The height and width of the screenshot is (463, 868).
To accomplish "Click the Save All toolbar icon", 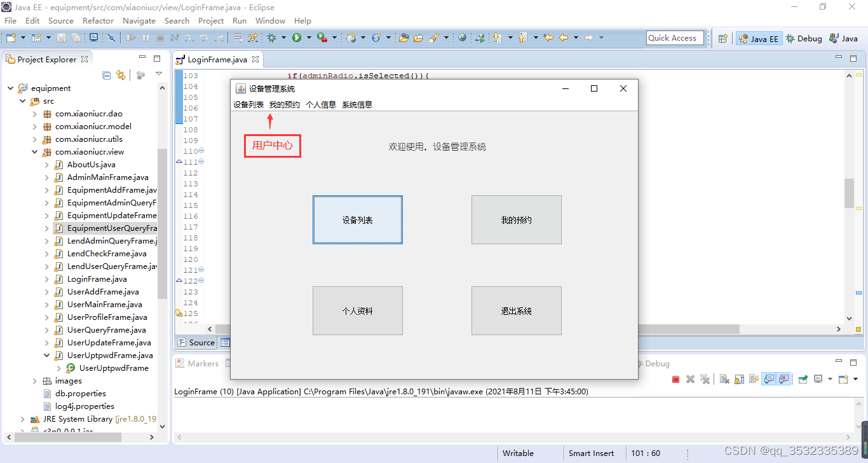I will [76, 38].
